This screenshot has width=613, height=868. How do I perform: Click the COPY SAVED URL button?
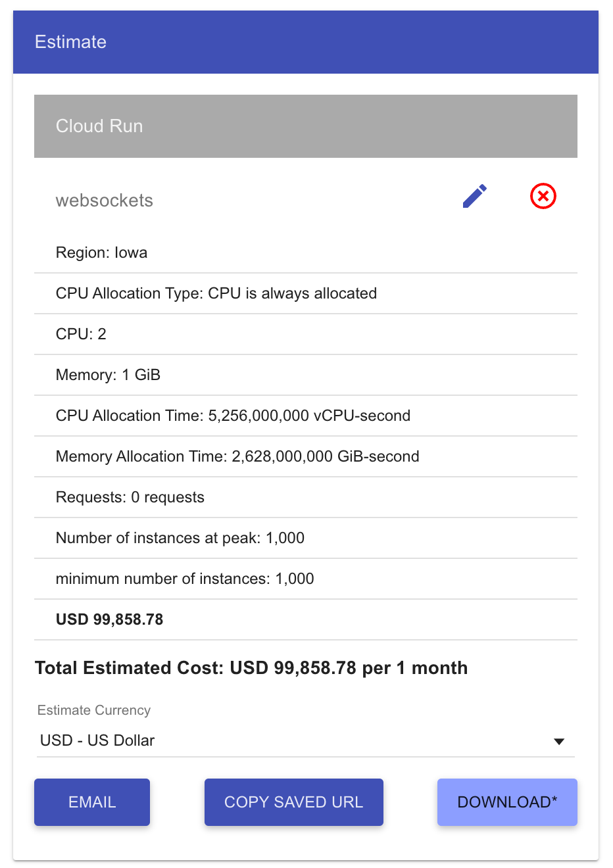293,802
